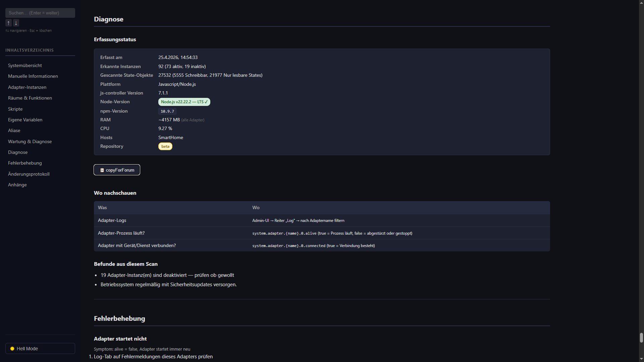The image size is (644, 362).
Task: Go to Aliase section
Action: click(14, 130)
